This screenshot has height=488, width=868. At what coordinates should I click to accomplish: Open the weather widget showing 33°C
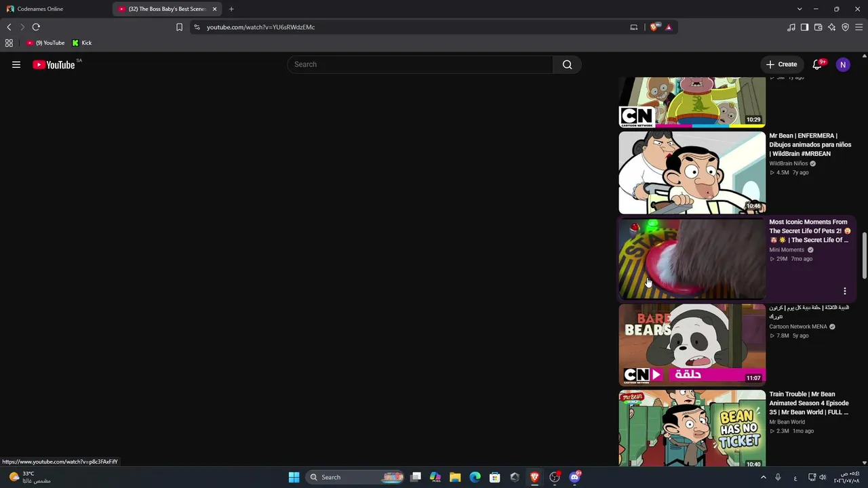pos(30,477)
